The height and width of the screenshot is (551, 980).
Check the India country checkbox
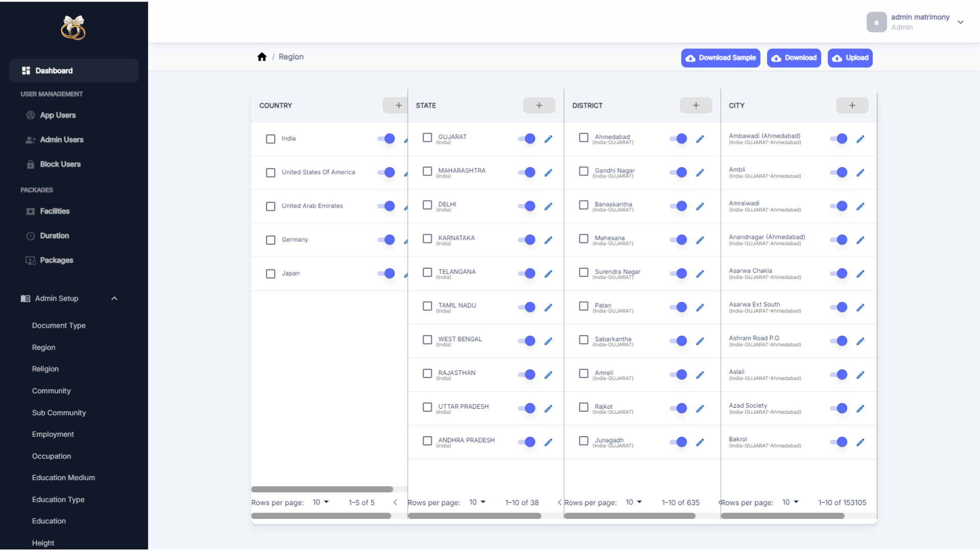click(x=271, y=139)
